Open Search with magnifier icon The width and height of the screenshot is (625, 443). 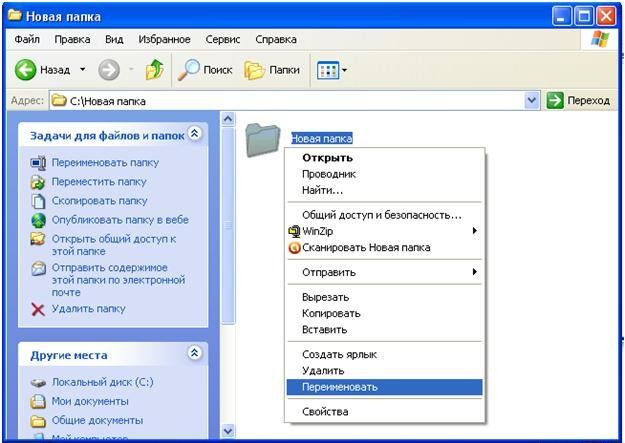[x=188, y=70]
